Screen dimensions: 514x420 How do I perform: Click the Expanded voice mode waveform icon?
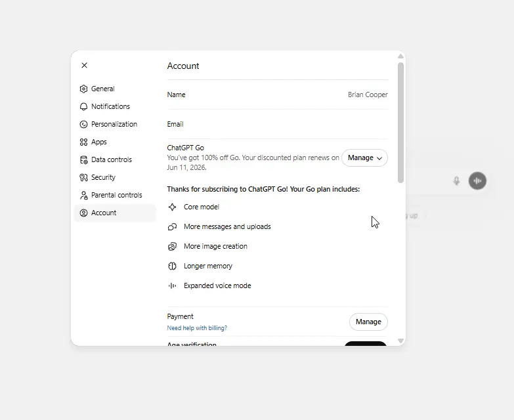coord(172,285)
